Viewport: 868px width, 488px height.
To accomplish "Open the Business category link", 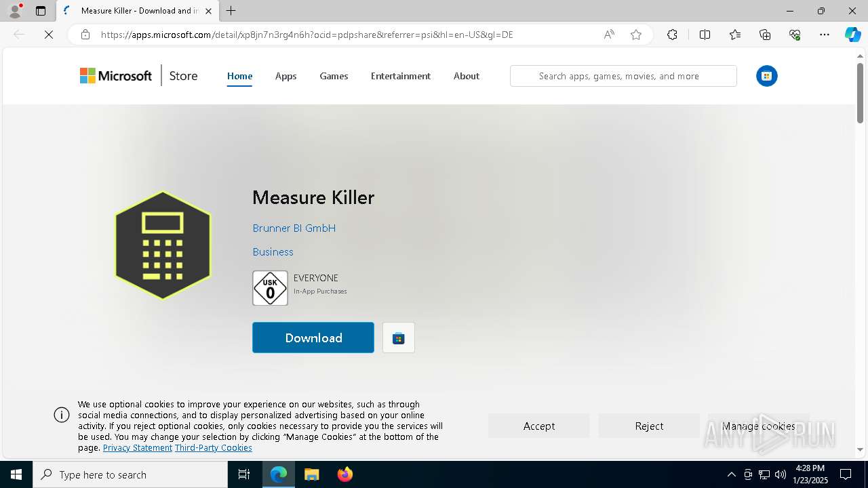I will (273, 251).
